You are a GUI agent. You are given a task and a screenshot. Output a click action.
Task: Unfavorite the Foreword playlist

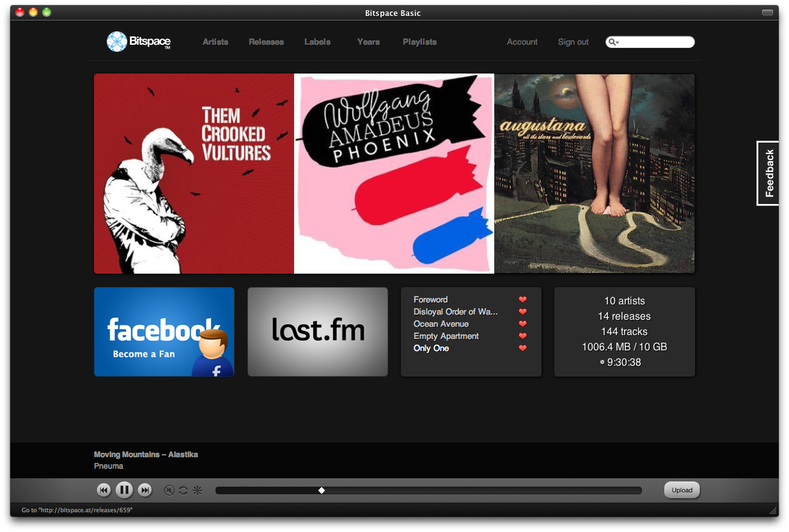[x=522, y=299]
